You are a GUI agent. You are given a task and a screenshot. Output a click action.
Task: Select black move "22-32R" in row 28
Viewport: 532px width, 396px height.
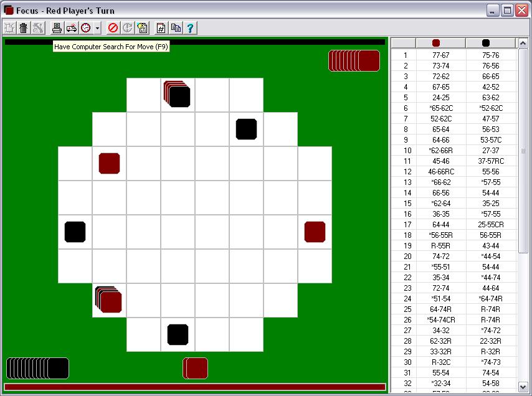coord(491,341)
